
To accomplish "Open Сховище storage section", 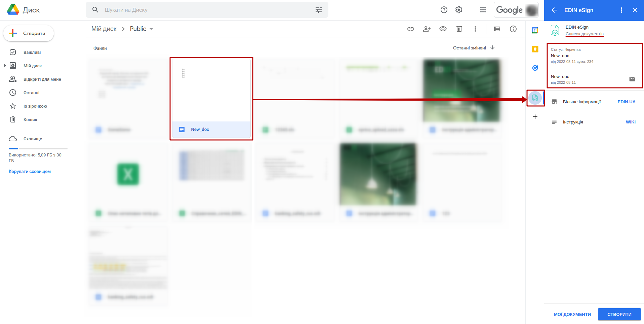I will (x=33, y=139).
